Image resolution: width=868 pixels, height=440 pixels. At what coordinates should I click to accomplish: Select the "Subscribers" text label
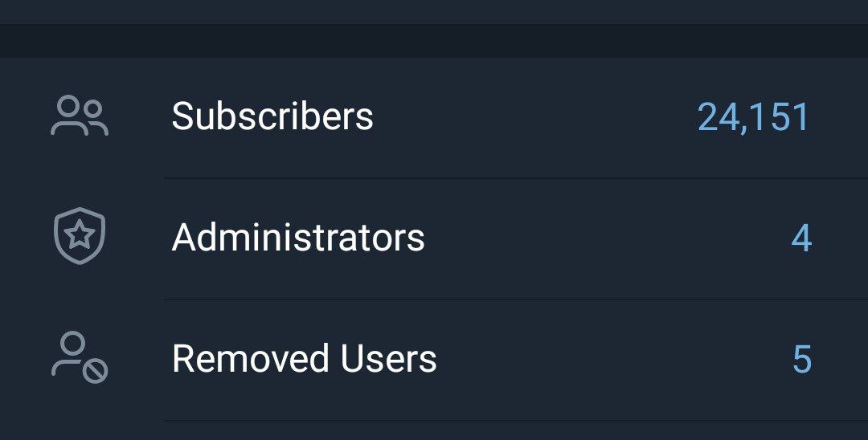point(272,116)
